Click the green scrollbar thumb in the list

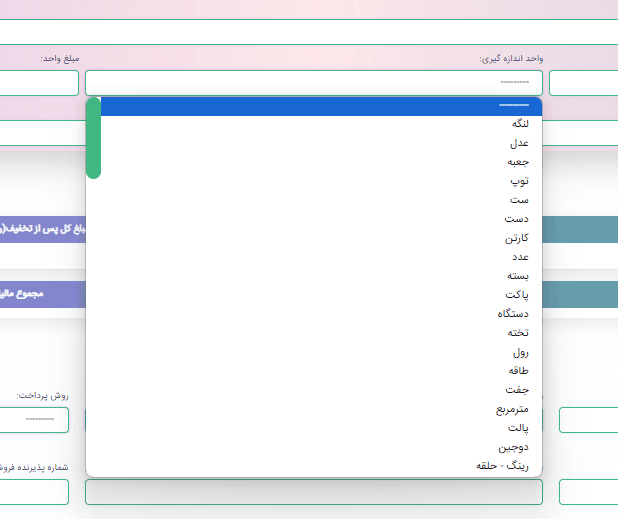pos(93,138)
